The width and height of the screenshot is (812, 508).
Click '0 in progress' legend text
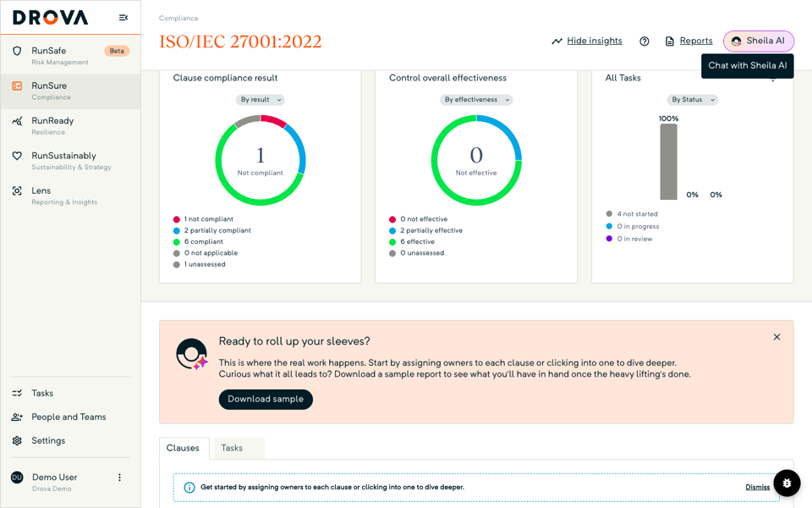tap(638, 227)
